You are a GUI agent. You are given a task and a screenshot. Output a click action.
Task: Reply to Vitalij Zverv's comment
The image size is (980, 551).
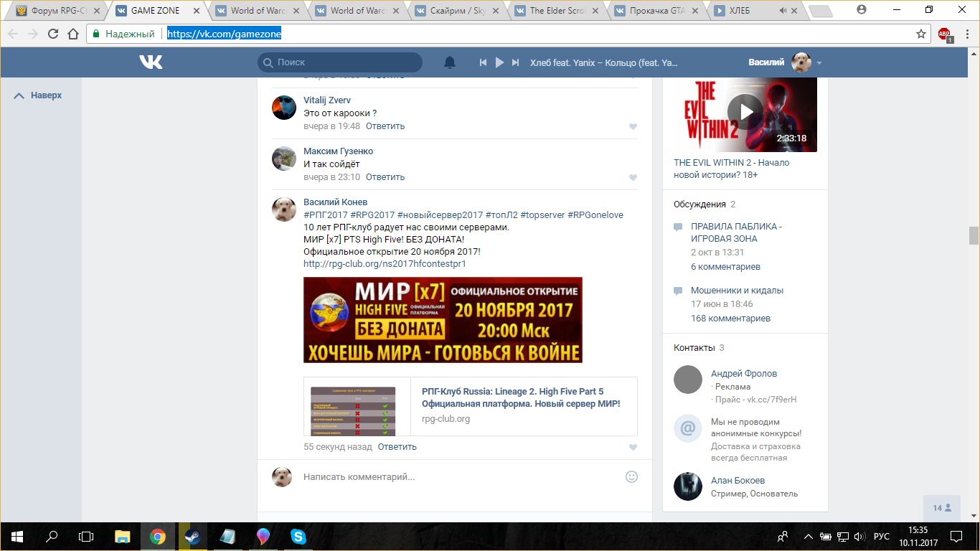[x=385, y=126]
